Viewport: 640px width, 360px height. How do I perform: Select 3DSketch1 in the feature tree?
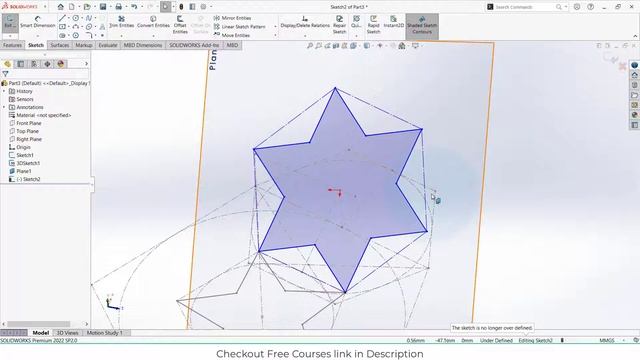coord(24,163)
